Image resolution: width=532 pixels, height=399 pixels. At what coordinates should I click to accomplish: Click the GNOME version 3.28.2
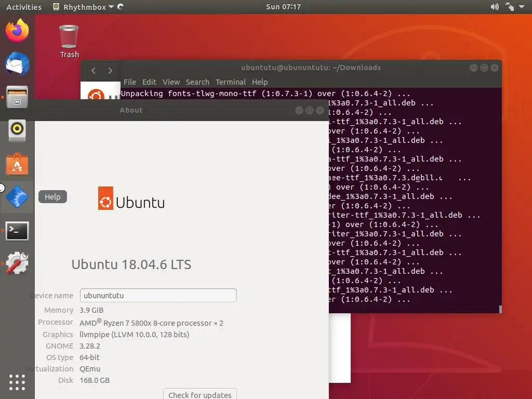[90, 346]
